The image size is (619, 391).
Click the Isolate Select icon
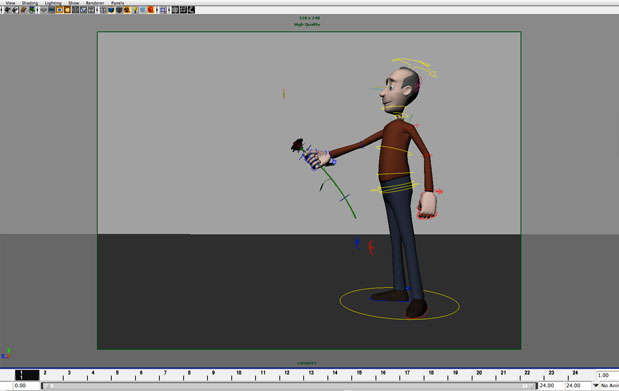click(x=163, y=10)
